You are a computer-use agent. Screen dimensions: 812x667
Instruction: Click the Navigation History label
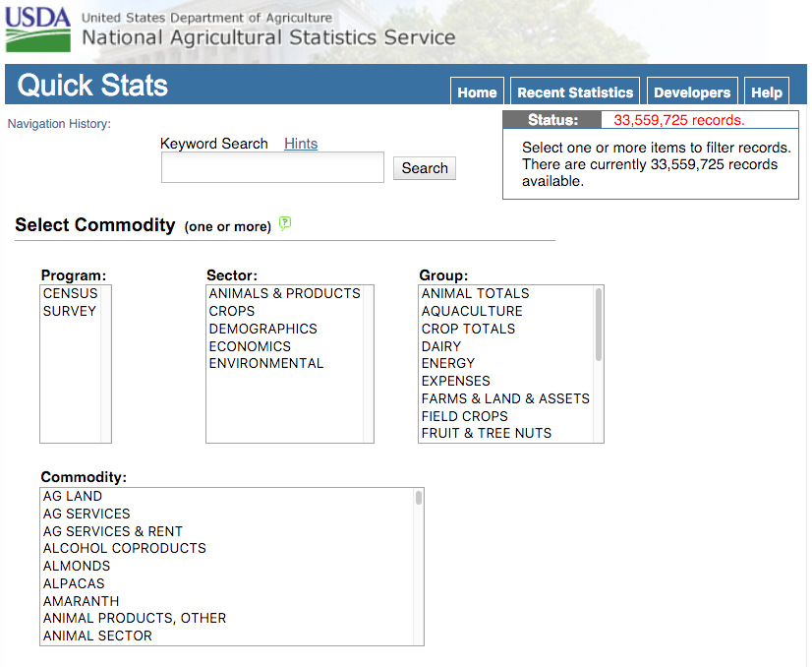pyautogui.click(x=59, y=124)
